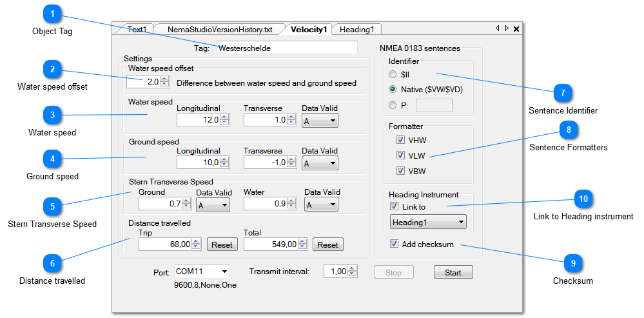
Task: Reset the Trip distance travelled
Action: 222,244
